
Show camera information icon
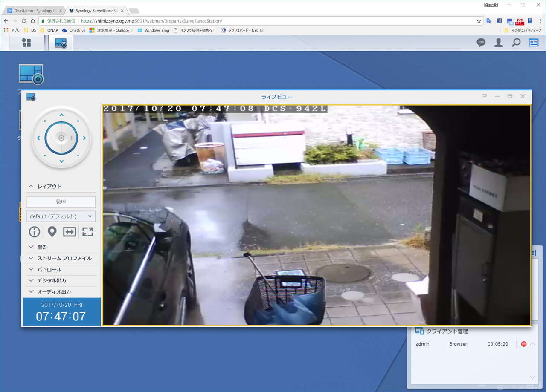[34, 232]
